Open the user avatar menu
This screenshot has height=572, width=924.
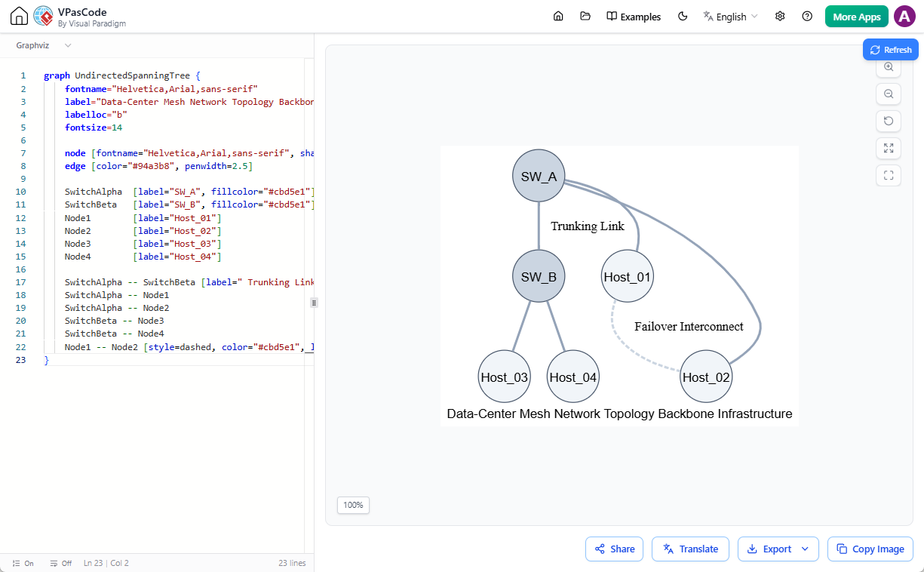pyautogui.click(x=904, y=17)
